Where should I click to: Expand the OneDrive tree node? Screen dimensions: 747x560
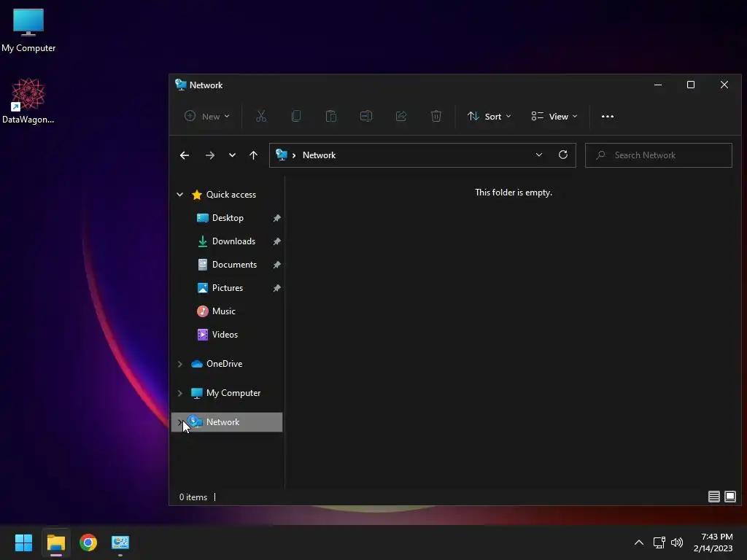(180, 364)
